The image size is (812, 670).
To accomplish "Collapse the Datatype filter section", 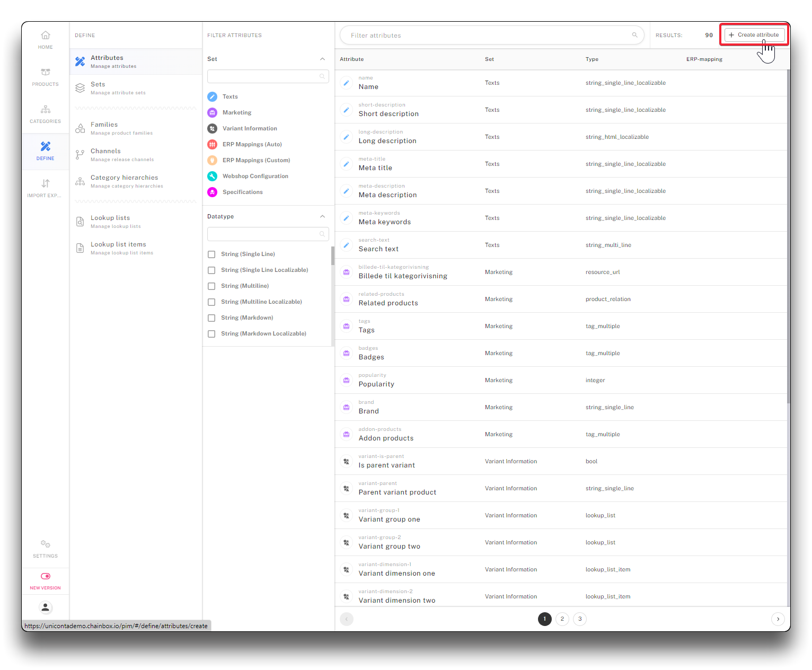I will pyautogui.click(x=322, y=216).
